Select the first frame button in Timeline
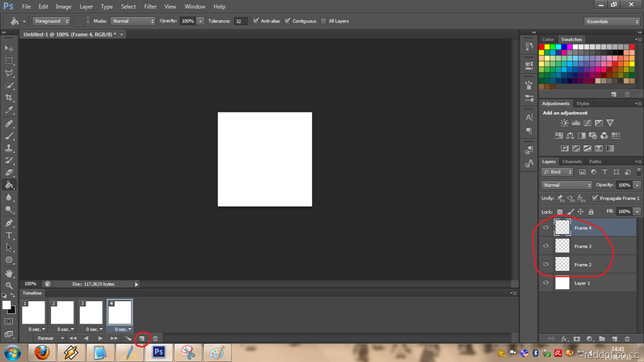The image size is (644, 362). pos(73,338)
